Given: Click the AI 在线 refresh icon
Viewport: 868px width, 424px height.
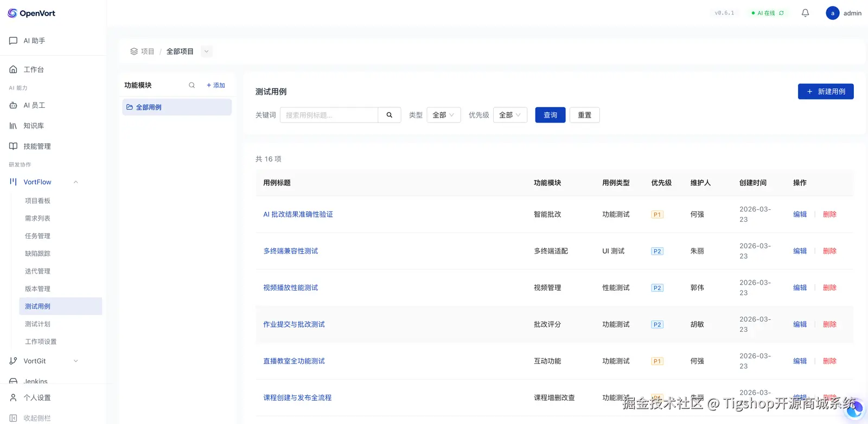Looking at the screenshot, I should coord(781,13).
